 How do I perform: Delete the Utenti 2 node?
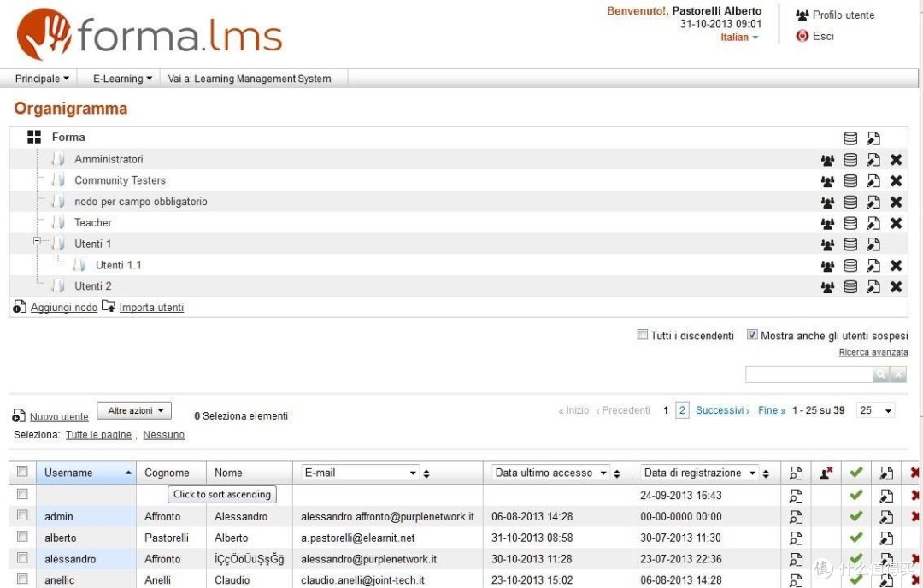click(x=896, y=287)
